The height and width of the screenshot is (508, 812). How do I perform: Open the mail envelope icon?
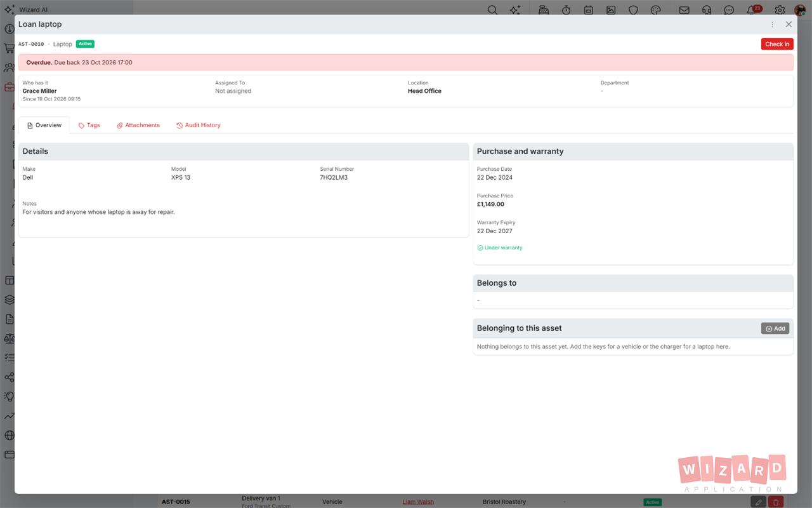pos(684,10)
